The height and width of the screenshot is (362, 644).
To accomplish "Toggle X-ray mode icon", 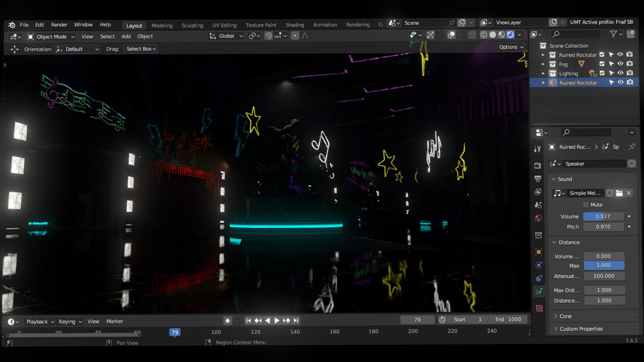I will tap(472, 35).
